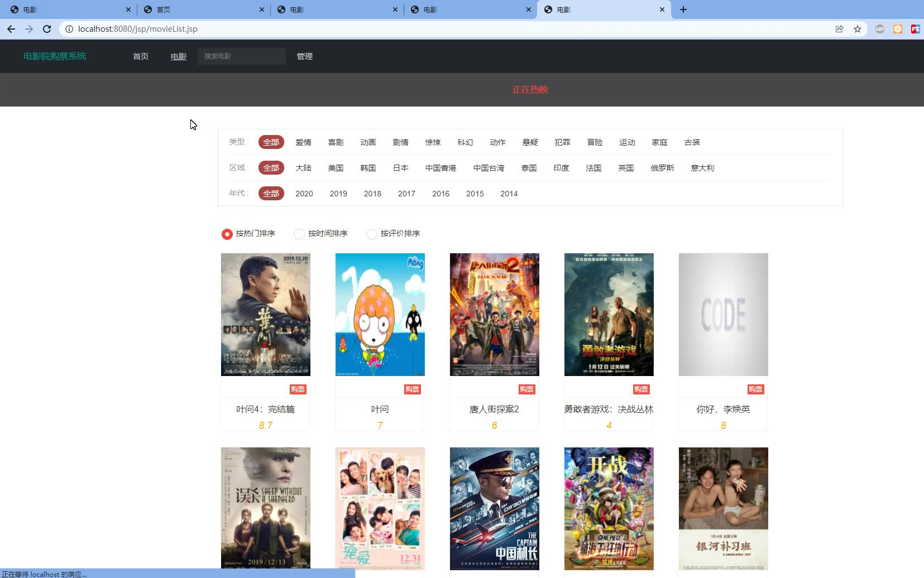Click the browser forward arrow
924x578 pixels.
(x=29, y=29)
